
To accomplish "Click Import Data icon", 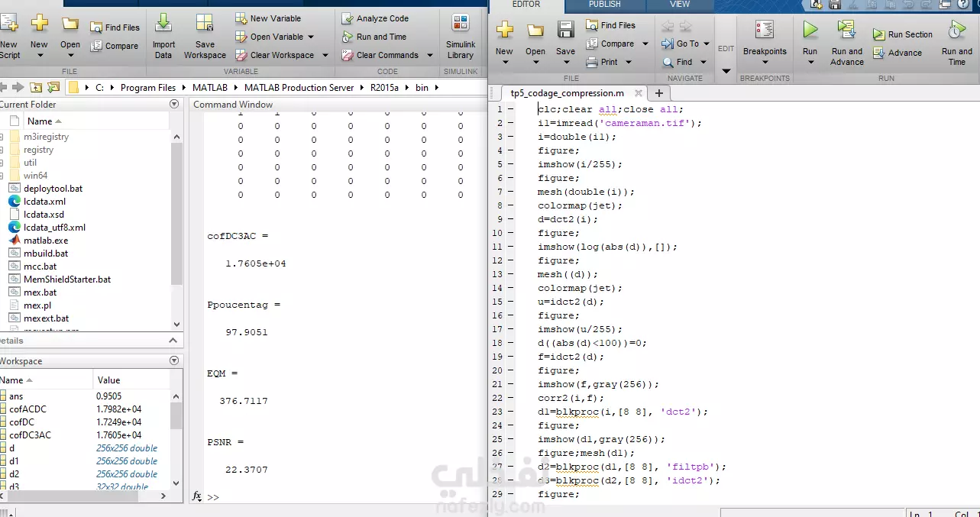I will [x=163, y=23].
